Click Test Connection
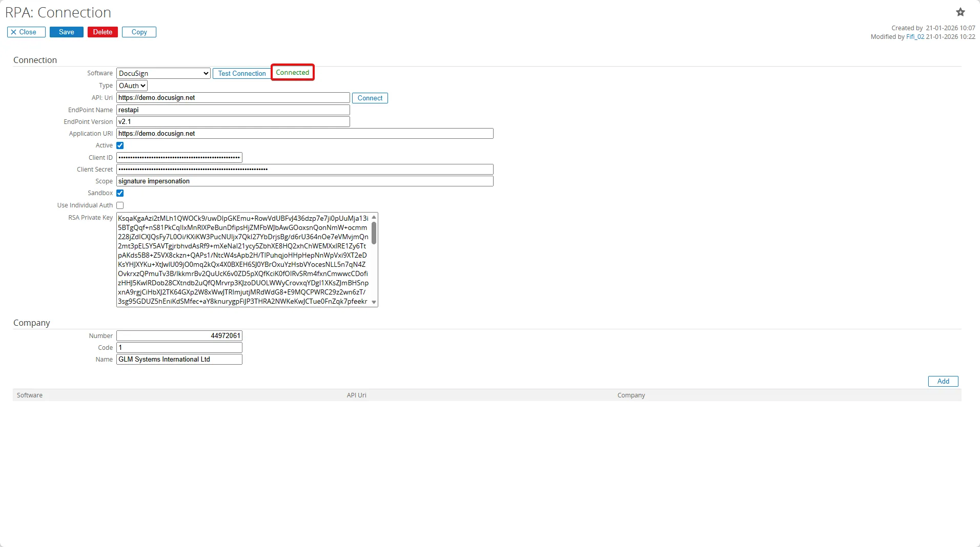 241,73
